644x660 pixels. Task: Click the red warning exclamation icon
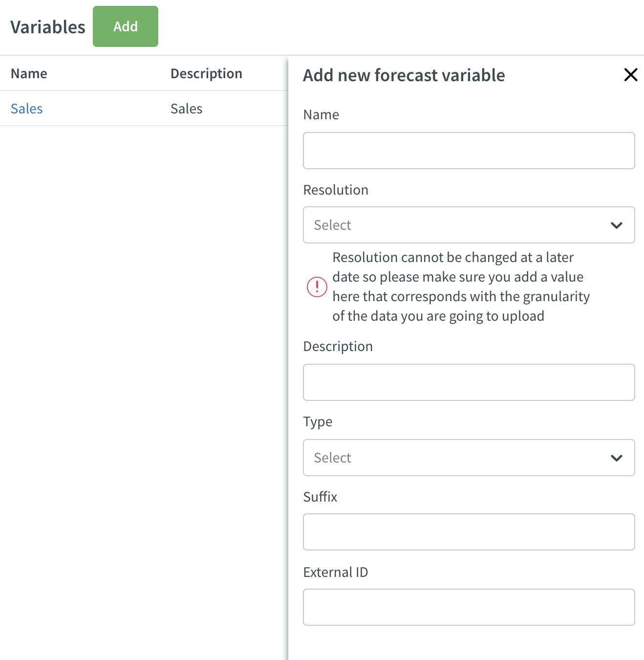pyautogui.click(x=317, y=286)
